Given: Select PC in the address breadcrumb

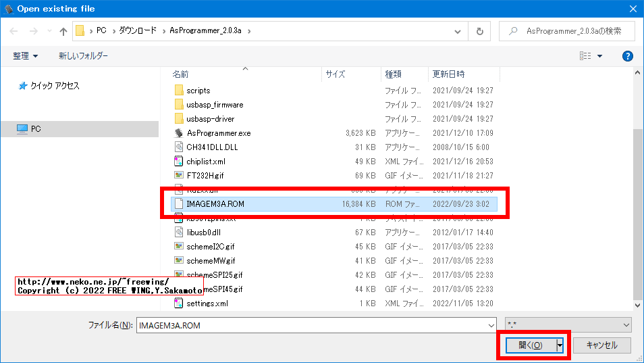Looking at the screenshot, I should click(101, 30).
